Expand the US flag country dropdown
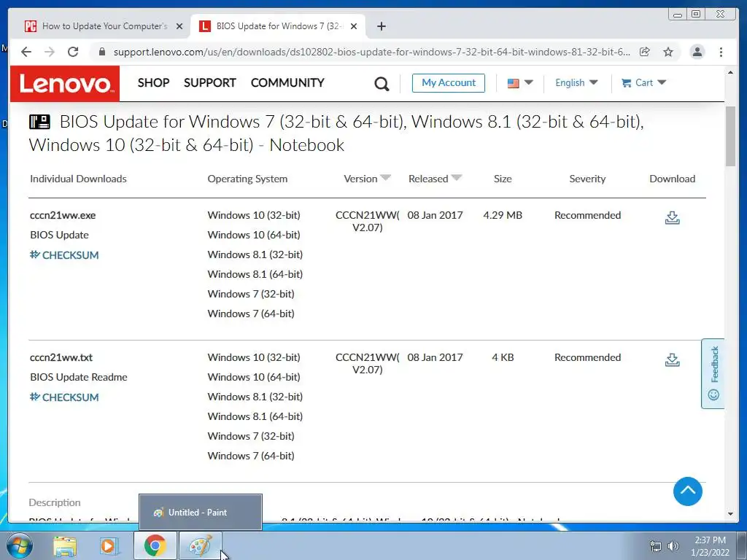The width and height of the screenshot is (747, 560). click(519, 83)
